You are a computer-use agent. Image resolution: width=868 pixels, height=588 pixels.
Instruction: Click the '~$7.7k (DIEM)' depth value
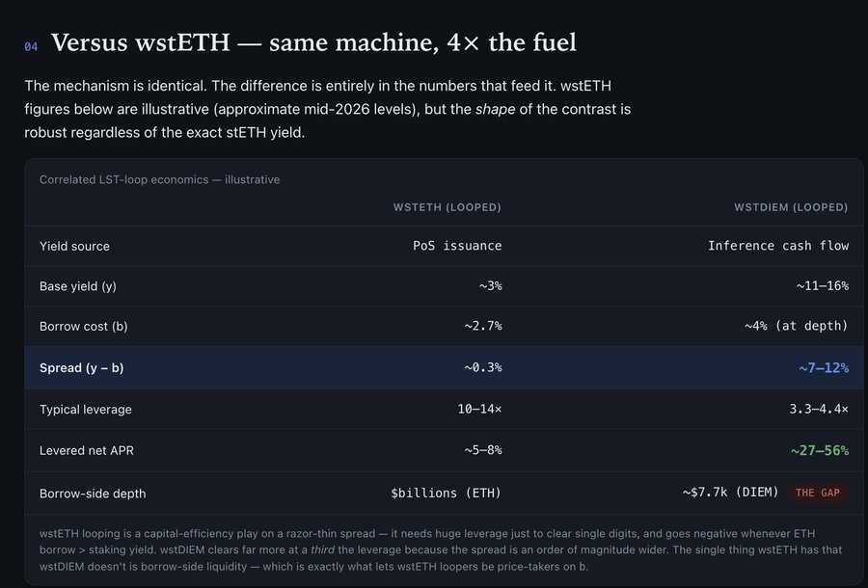click(x=731, y=493)
